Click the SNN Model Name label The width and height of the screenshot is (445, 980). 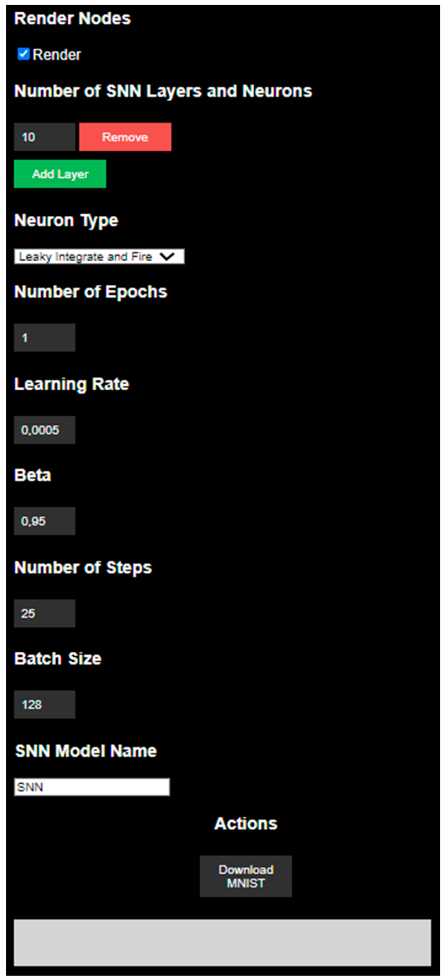[x=86, y=751]
